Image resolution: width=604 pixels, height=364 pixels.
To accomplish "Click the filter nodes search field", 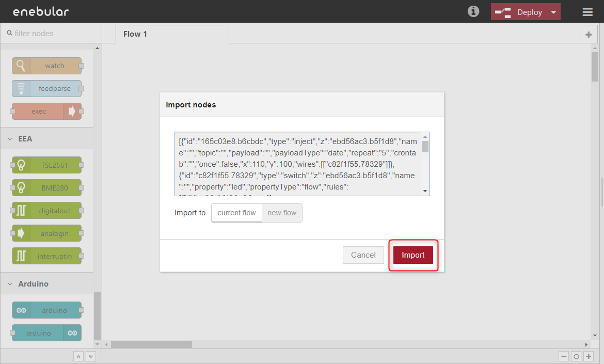I will pos(52,34).
